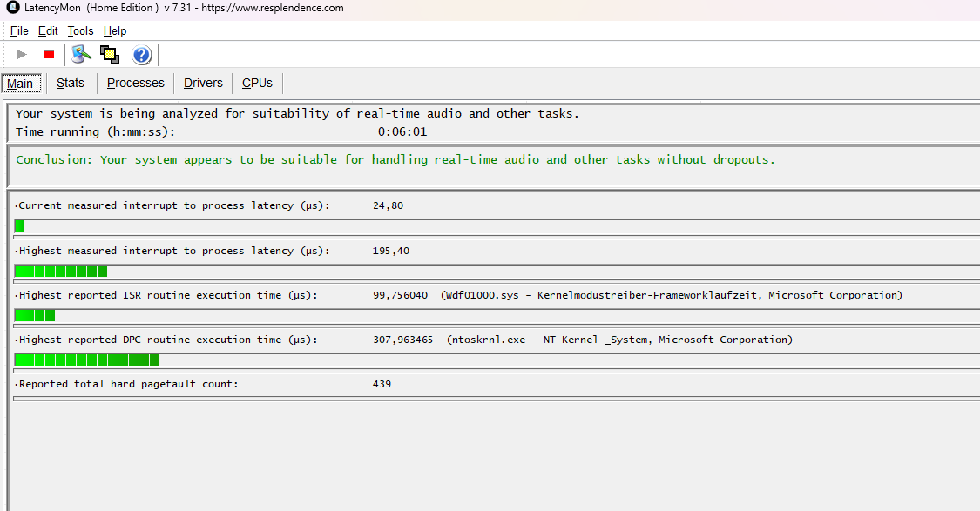Stop monitoring with the red square icon
This screenshot has height=511, width=980.
pos(49,54)
